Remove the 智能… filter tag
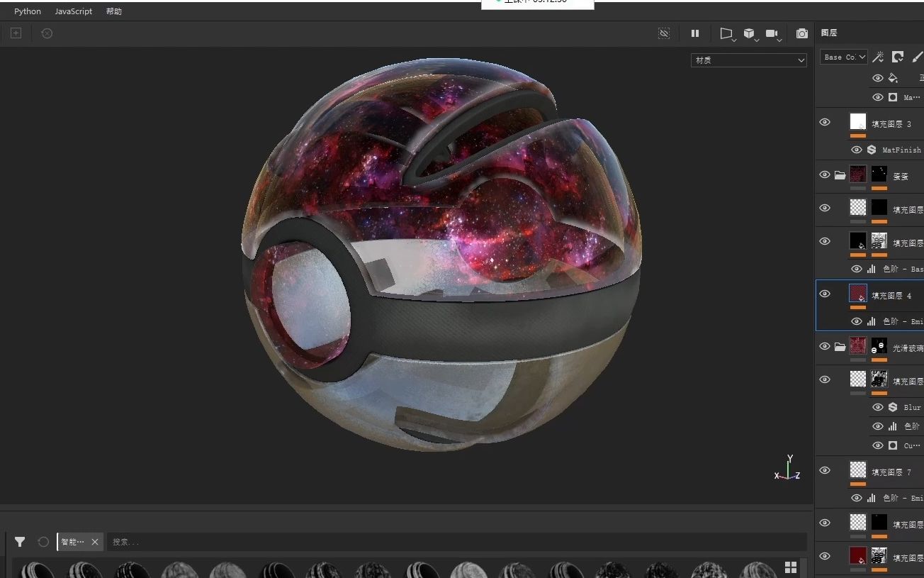 [95, 542]
